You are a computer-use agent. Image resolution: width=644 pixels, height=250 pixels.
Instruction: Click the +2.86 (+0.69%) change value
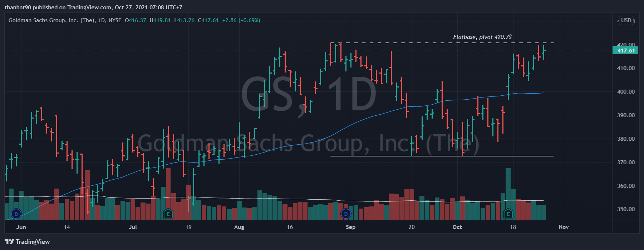pos(241,20)
